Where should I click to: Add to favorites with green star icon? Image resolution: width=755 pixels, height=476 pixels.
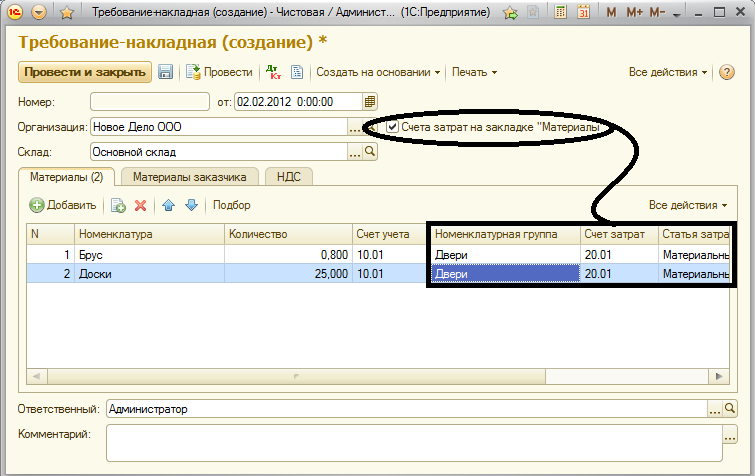tap(510, 13)
